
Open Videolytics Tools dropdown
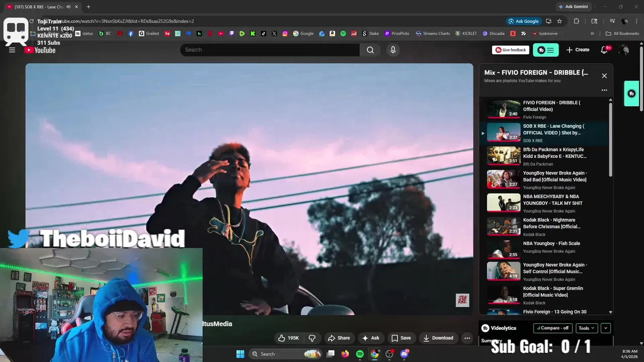[x=587, y=328]
